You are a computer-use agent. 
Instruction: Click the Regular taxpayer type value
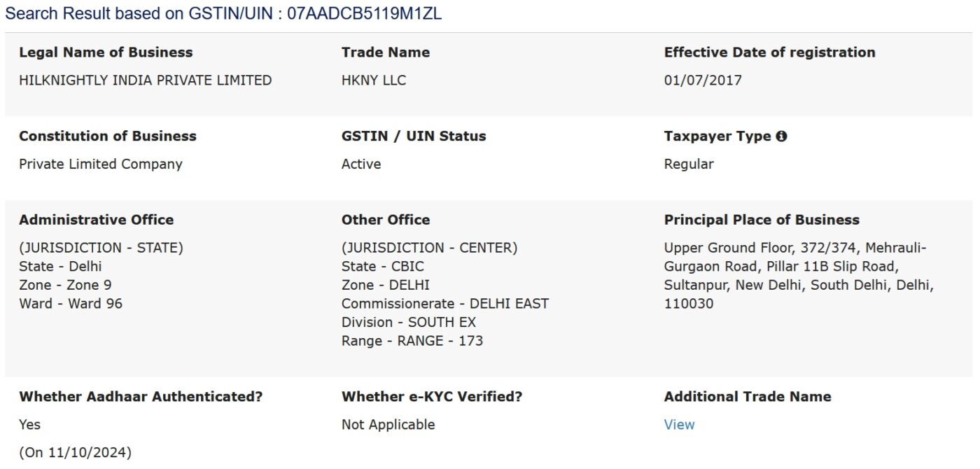click(689, 164)
